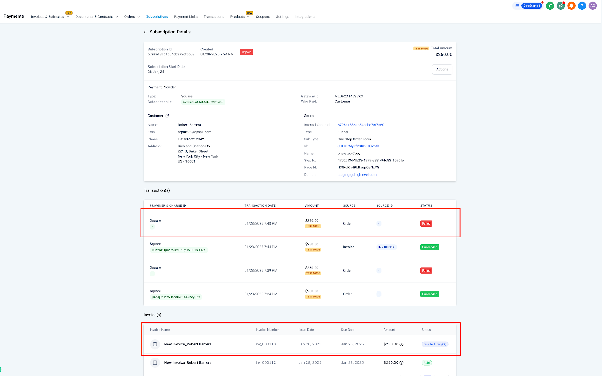Click the blue pill button in top bar
The height and width of the screenshot is (376, 602).
[x=529, y=6]
